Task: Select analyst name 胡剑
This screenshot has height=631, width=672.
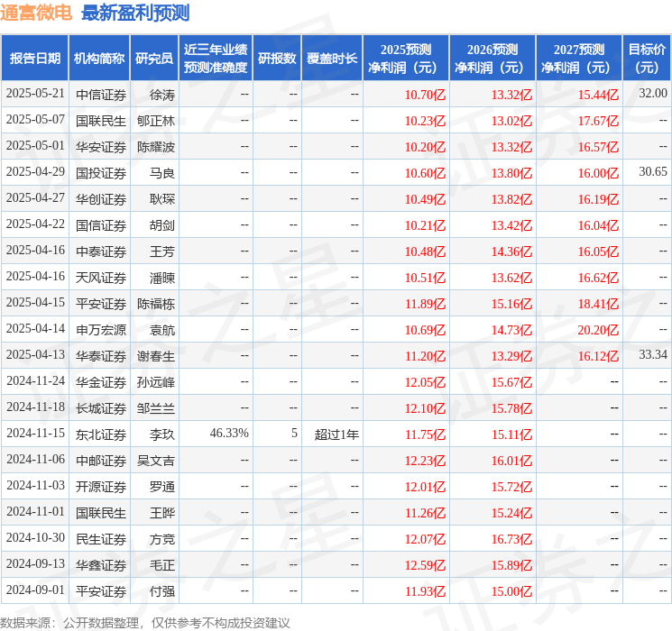Action: 162,225
